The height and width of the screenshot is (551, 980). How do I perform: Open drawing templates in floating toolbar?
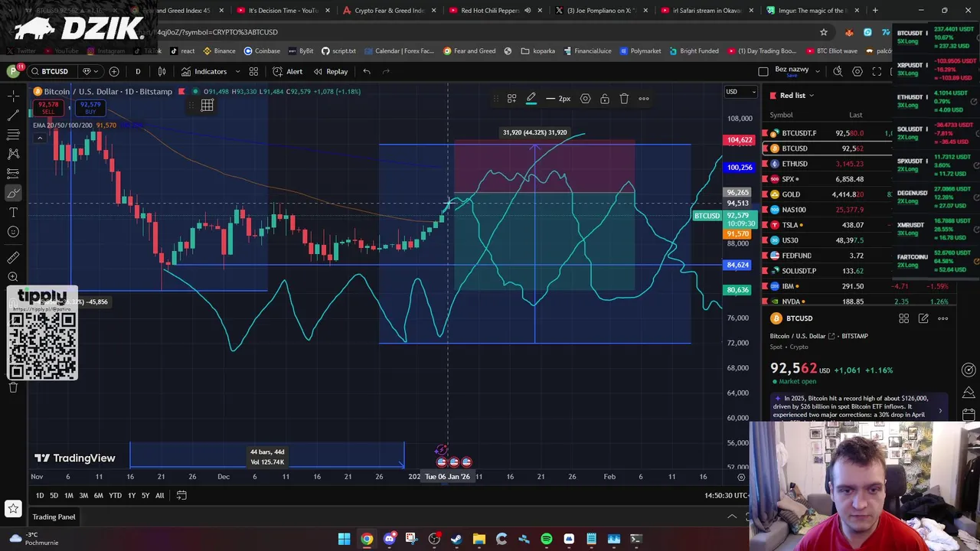pyautogui.click(x=511, y=99)
